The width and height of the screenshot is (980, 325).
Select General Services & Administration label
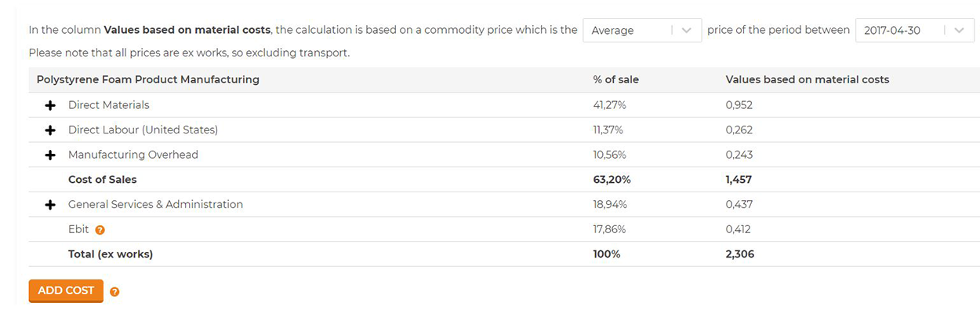pos(155,205)
